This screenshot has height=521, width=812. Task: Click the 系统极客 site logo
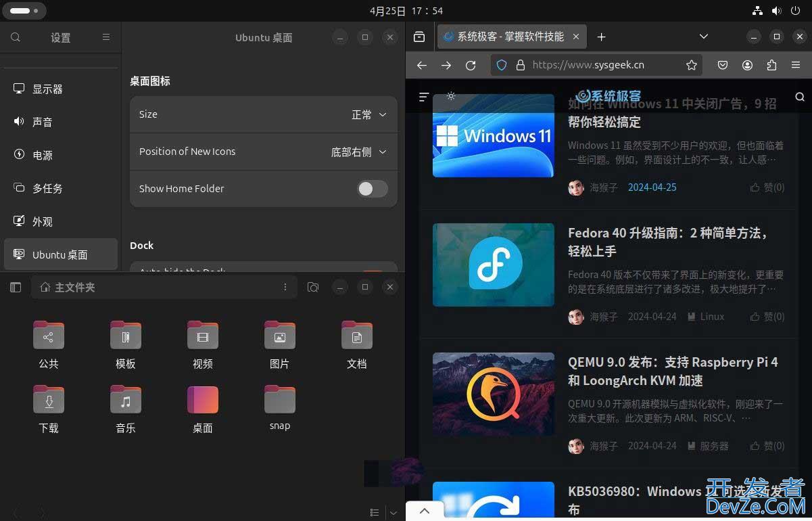pos(608,96)
